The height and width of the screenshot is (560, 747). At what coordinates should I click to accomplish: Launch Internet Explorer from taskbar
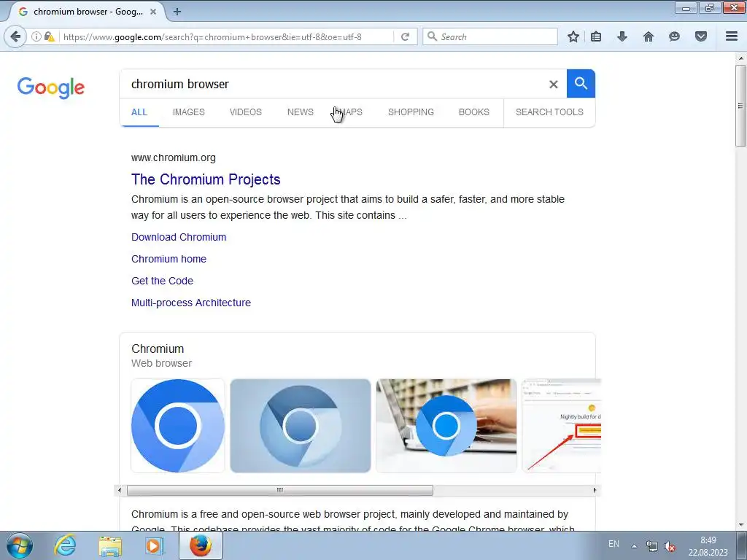(65, 545)
